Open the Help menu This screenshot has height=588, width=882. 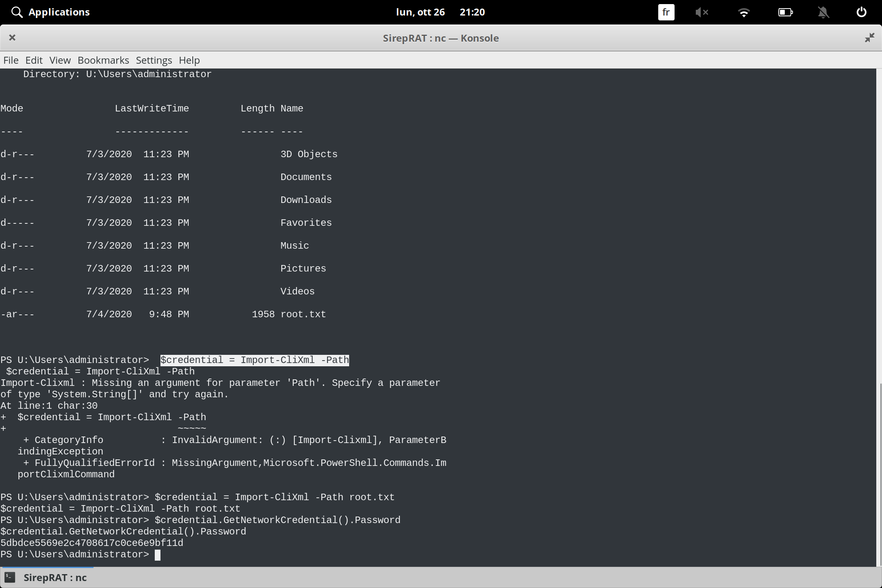pyautogui.click(x=189, y=60)
